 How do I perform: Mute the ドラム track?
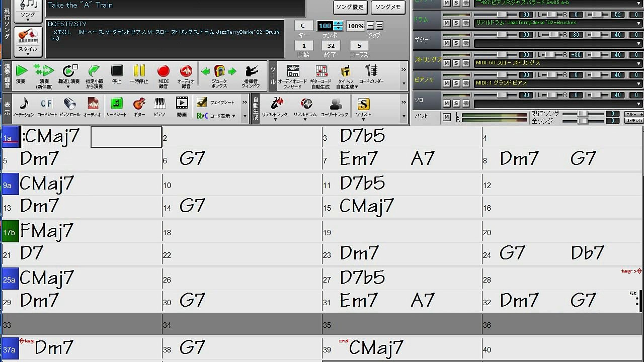coord(446,23)
